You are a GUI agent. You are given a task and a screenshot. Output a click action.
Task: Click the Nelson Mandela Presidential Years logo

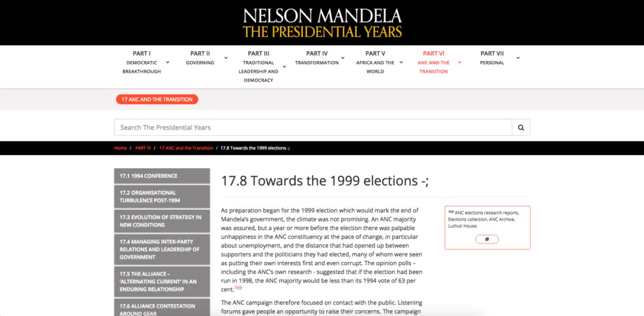tap(322, 23)
